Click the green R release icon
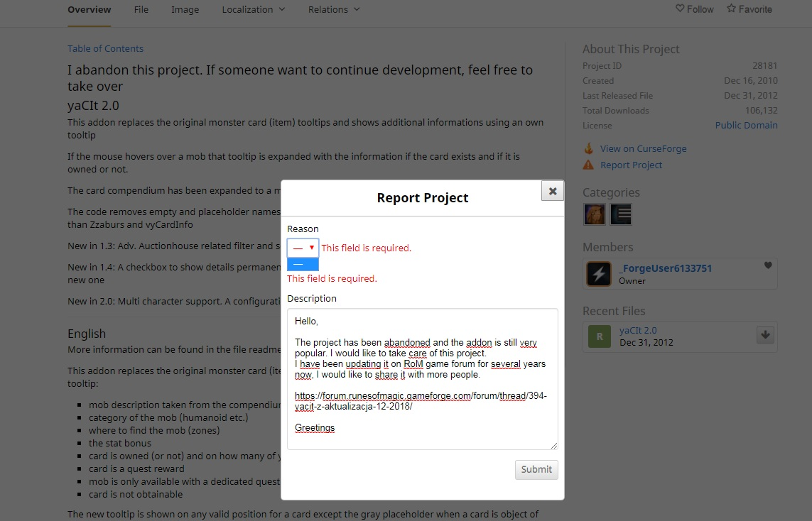This screenshot has width=812, height=521. (599, 336)
